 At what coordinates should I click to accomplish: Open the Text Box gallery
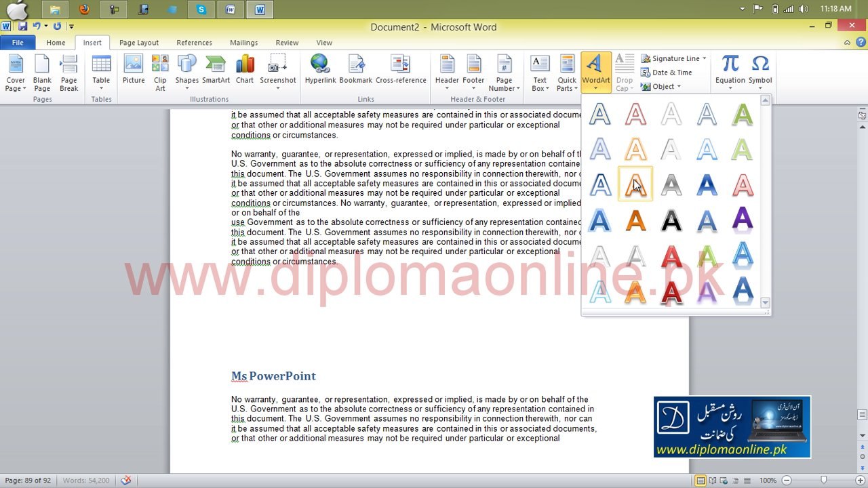click(x=540, y=73)
